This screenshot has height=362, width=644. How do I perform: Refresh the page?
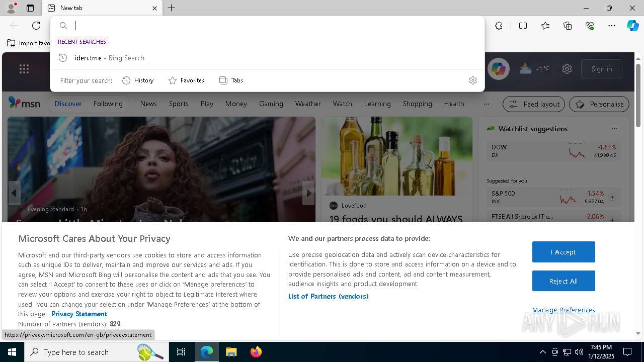pyautogui.click(x=36, y=26)
